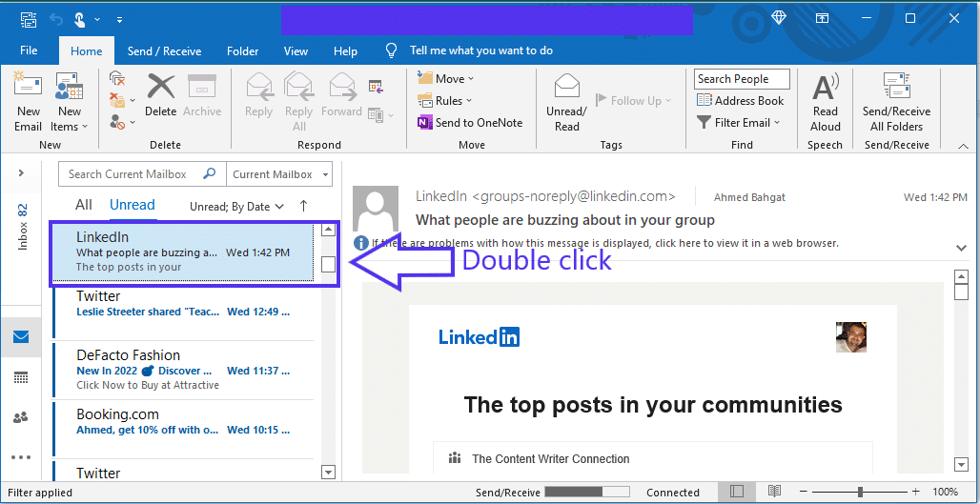Screen dimensions: 980x504
Task: Delete the selected message
Action: [160, 95]
